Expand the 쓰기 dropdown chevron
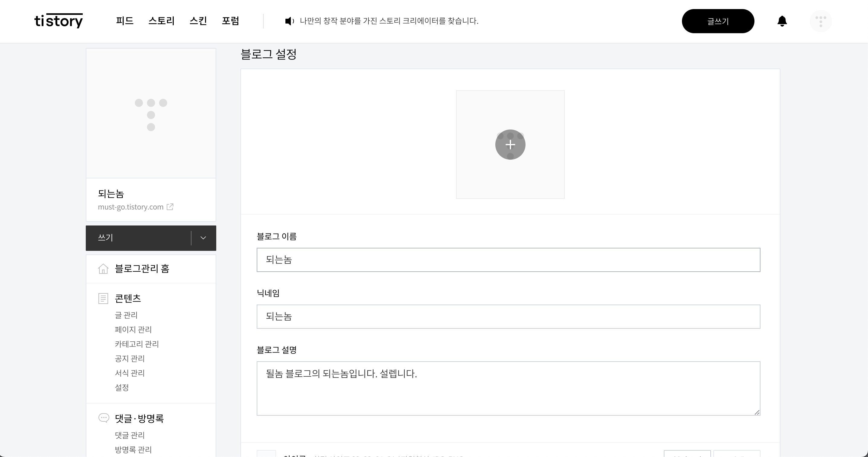 click(203, 238)
